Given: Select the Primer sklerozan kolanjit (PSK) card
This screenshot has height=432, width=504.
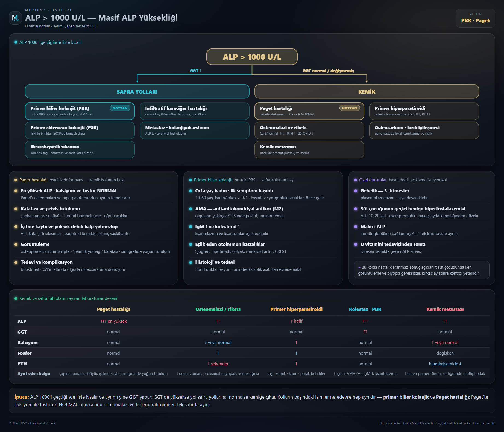Looking at the screenshot, I should (x=80, y=130).
